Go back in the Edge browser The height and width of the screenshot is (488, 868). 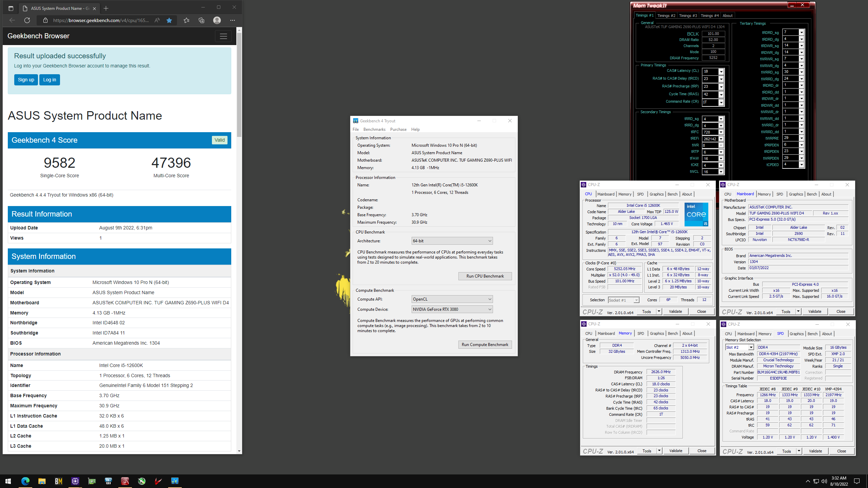(12, 20)
